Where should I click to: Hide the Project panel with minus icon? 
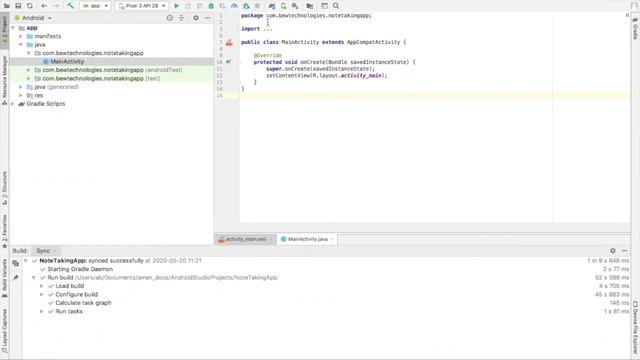point(207,18)
